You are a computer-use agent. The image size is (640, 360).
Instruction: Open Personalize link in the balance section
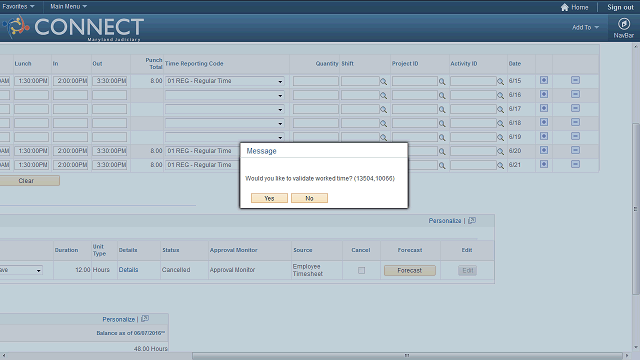tap(118, 319)
